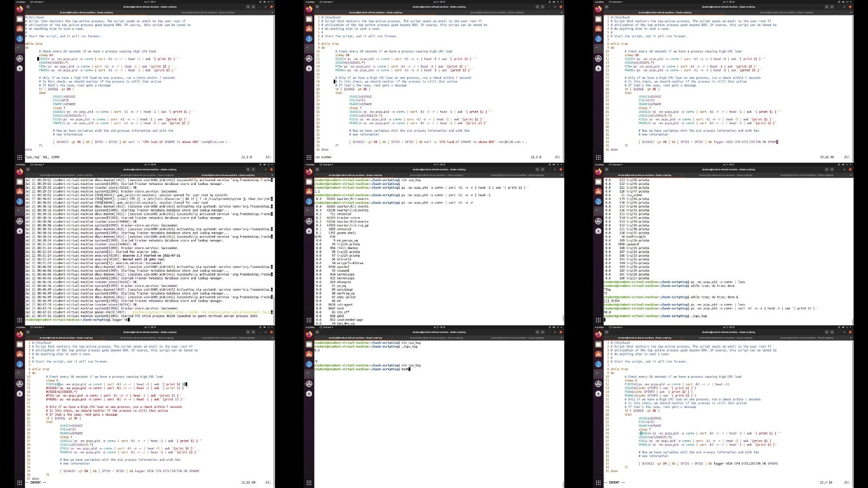Open Firefox in the syslog-output terminal tile
The height and width of the screenshot is (488, 868).
click(x=19, y=171)
